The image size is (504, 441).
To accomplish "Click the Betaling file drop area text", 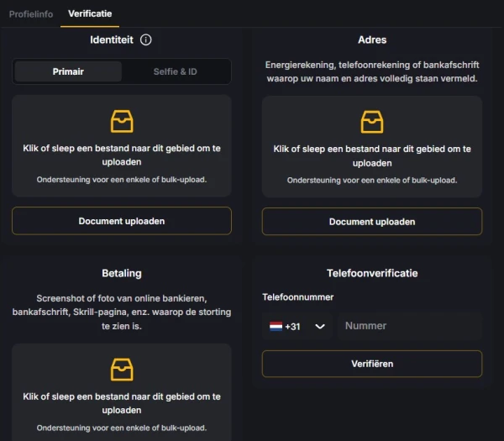I will pyautogui.click(x=122, y=403).
